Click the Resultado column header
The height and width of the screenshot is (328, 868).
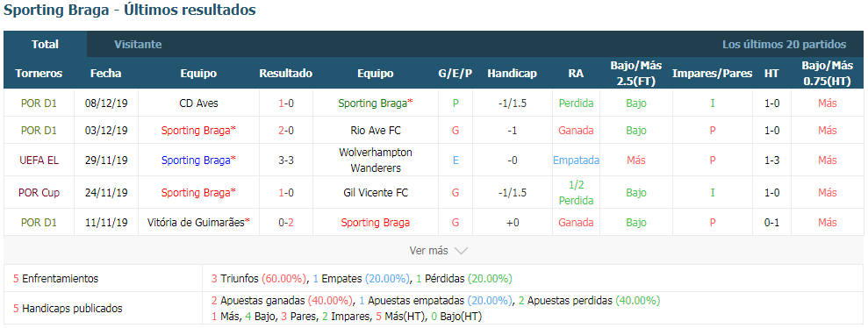(285, 74)
